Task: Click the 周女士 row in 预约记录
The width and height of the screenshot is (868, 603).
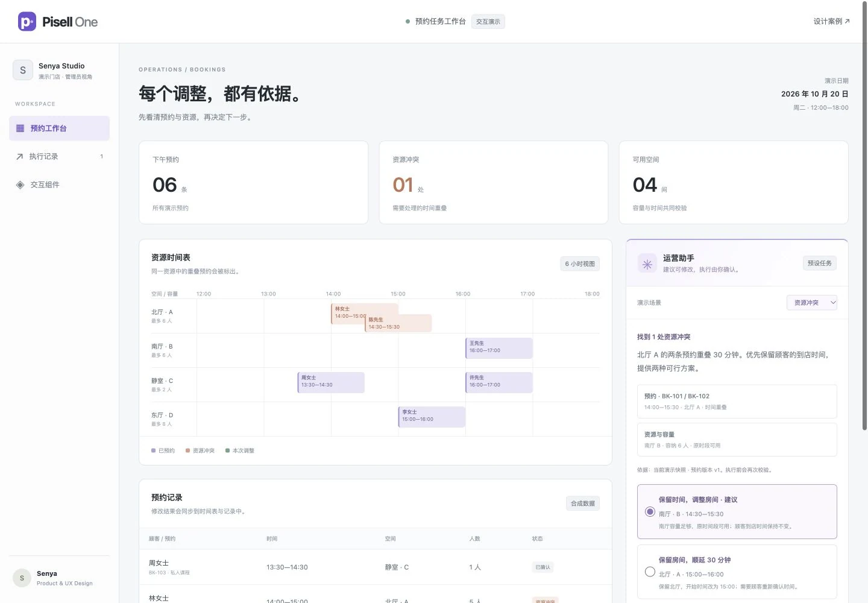Action: coord(376,567)
